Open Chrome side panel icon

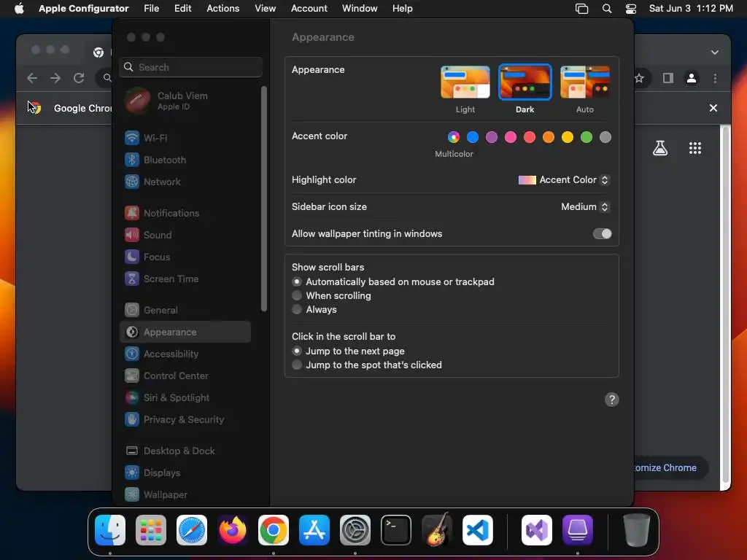point(668,78)
